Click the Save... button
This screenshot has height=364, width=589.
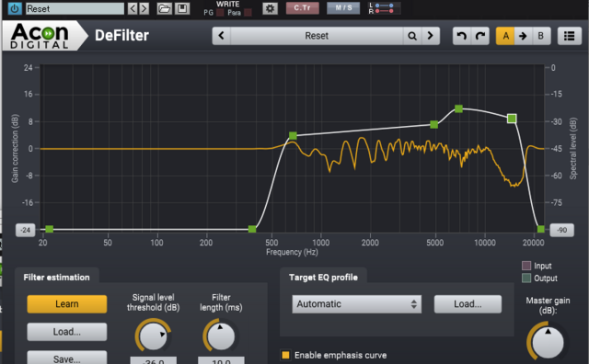[x=67, y=358]
